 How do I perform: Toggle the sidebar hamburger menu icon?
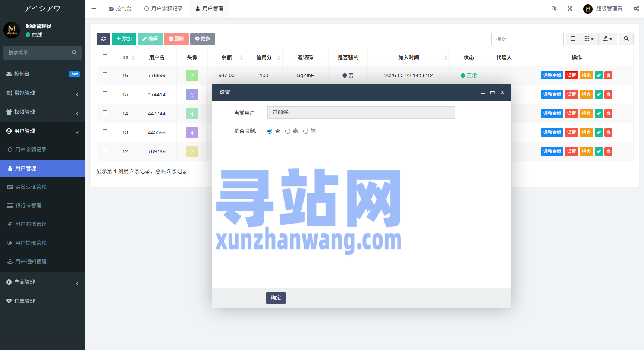[x=94, y=9]
